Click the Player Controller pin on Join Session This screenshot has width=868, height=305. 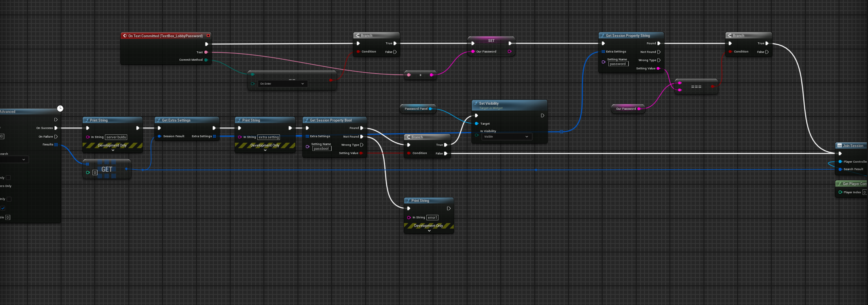tap(840, 162)
